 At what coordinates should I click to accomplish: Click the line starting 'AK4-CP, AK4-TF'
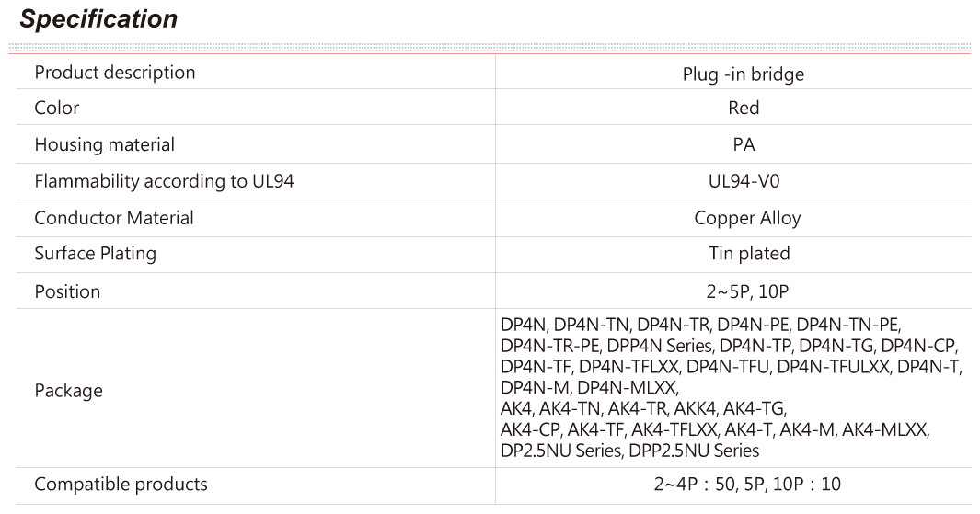pyautogui.click(x=715, y=429)
